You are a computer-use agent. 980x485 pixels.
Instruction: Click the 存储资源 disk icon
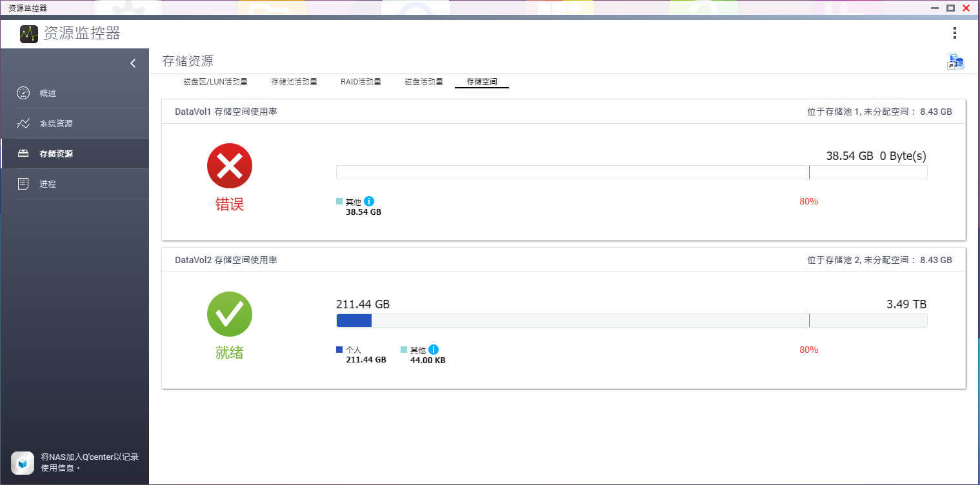(x=23, y=153)
